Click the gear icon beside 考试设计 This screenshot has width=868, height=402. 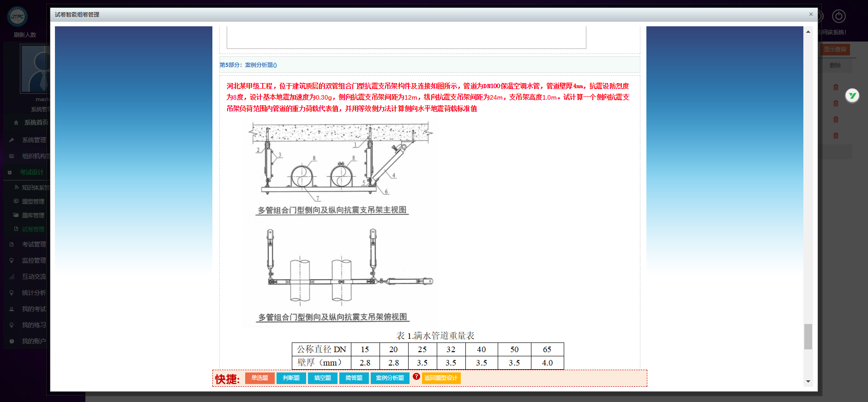click(10, 173)
